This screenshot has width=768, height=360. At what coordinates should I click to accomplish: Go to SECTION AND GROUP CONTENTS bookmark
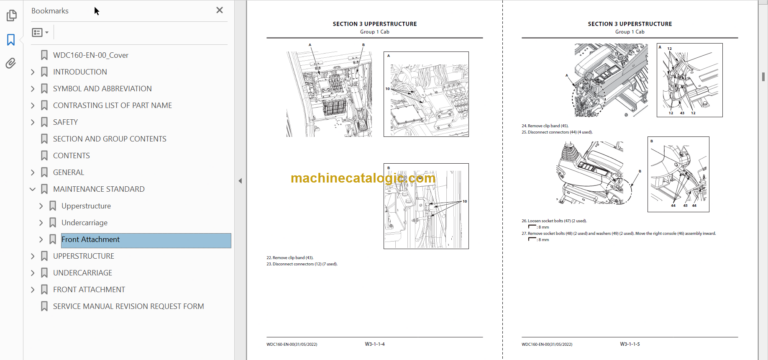(x=110, y=139)
